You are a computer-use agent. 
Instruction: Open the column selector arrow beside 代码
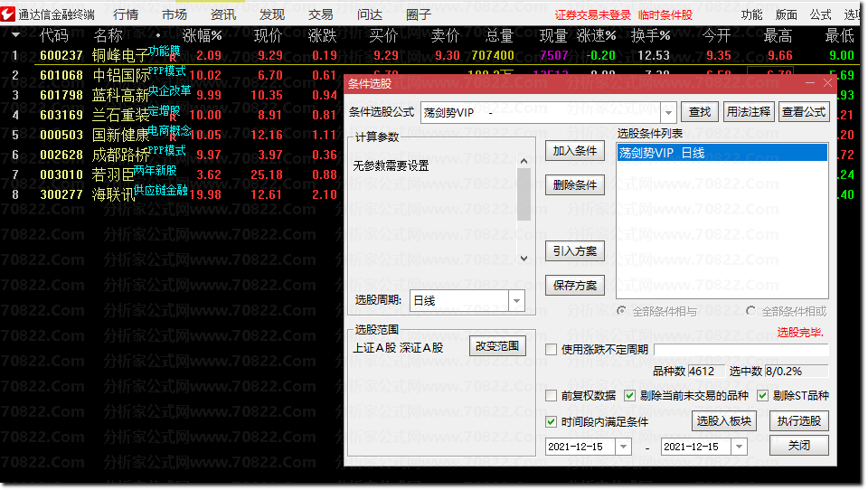click(x=15, y=35)
